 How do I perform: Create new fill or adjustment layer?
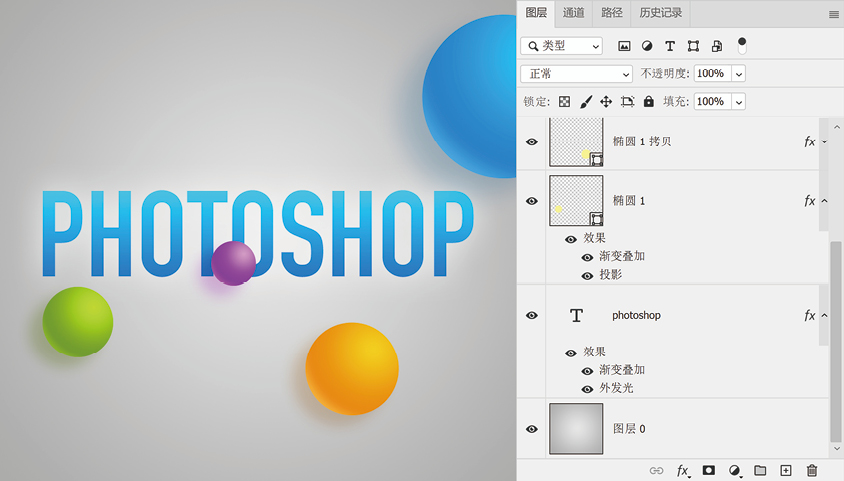(x=735, y=471)
